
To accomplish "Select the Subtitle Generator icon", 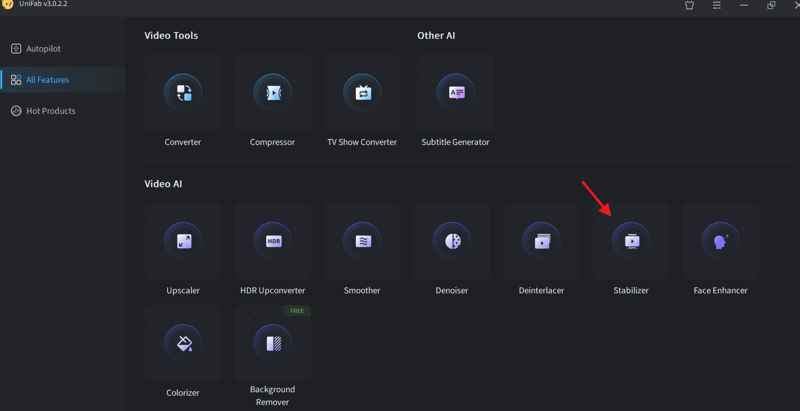I will coord(455,93).
